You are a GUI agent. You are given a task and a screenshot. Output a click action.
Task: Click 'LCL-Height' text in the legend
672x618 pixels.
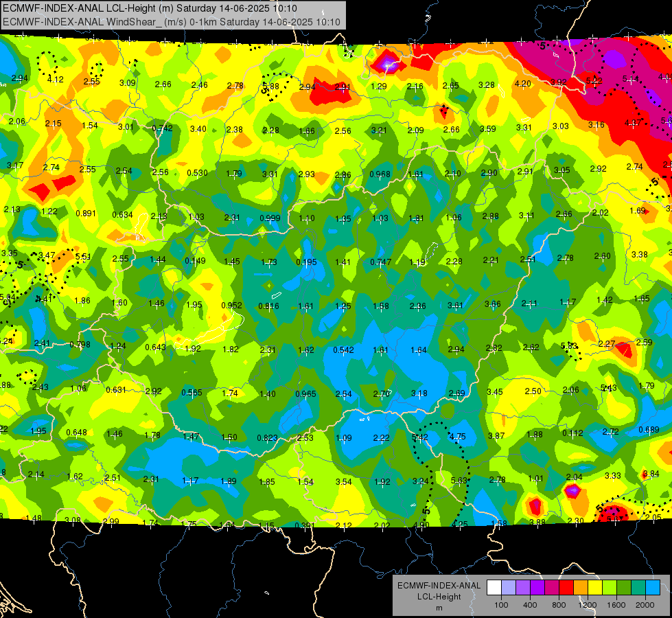[x=439, y=597]
